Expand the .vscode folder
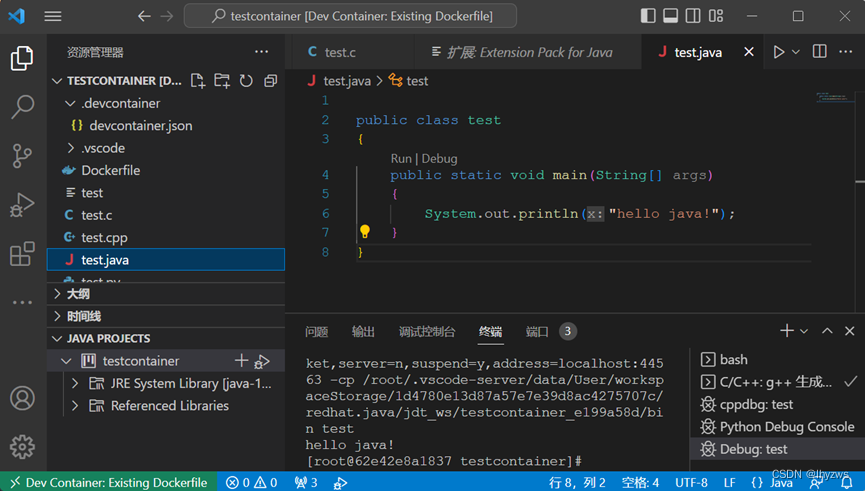 (x=70, y=148)
